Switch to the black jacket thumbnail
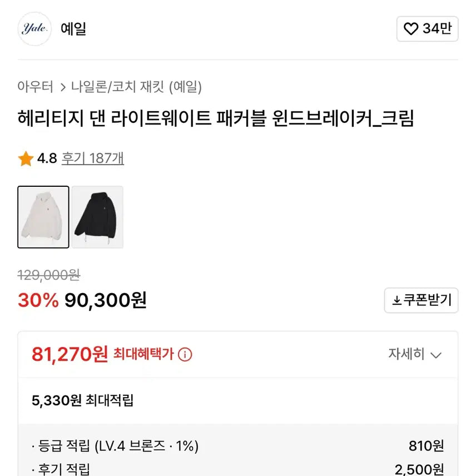 click(97, 217)
